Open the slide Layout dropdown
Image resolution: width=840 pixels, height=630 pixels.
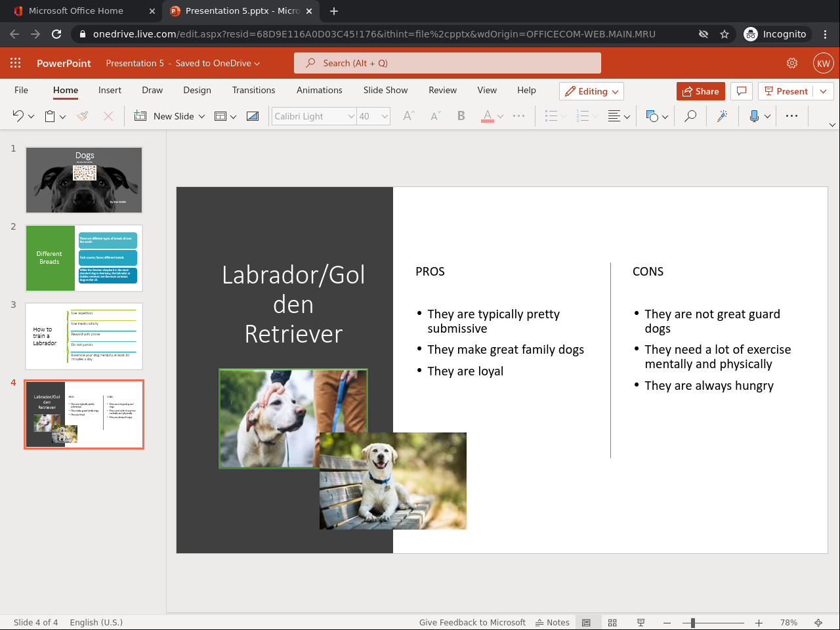(225, 116)
